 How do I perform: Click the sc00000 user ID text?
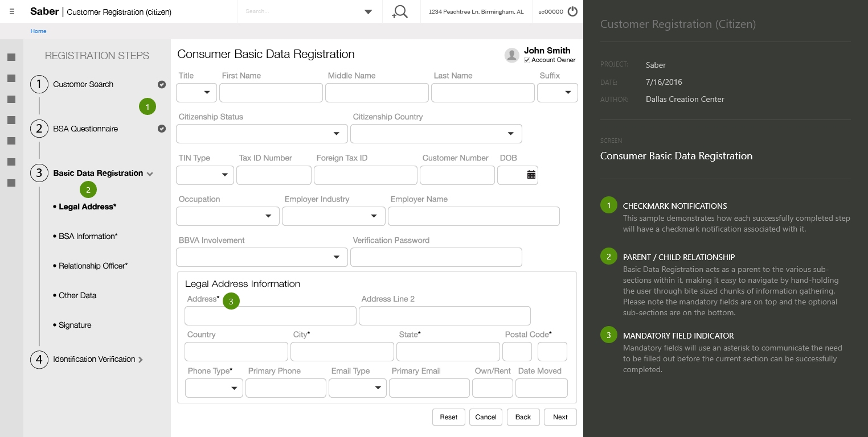[x=551, y=11]
